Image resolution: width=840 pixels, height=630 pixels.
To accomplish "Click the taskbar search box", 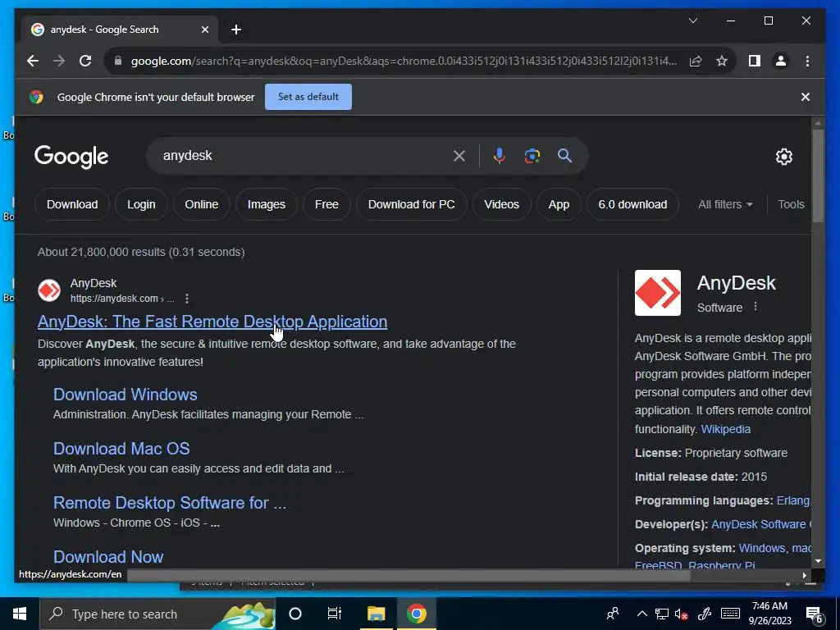I will 157,614.
